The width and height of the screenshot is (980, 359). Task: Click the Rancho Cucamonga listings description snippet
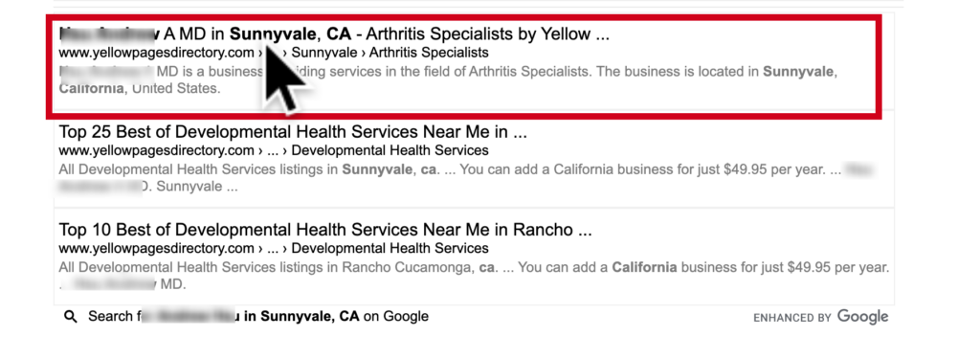pos(474,276)
